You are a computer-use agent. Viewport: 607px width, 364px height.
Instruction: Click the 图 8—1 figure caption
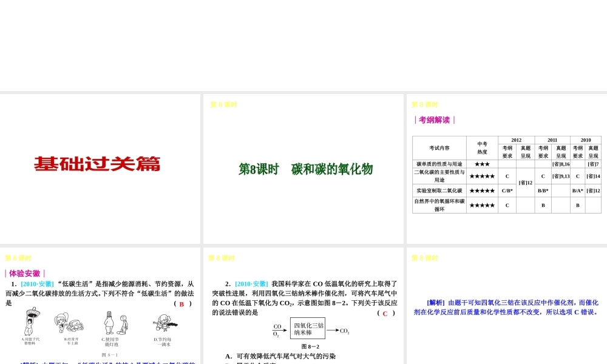[109, 355]
